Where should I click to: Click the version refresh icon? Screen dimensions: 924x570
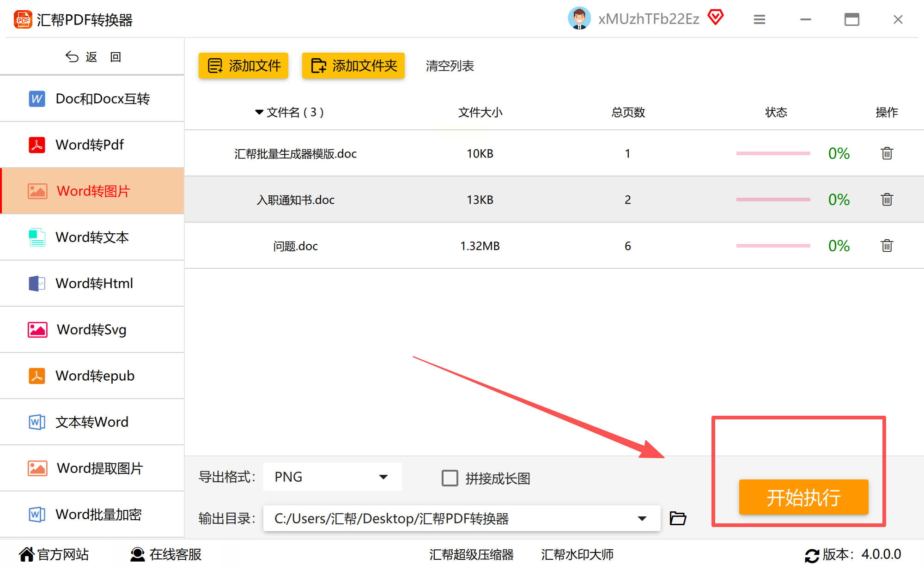click(812, 555)
